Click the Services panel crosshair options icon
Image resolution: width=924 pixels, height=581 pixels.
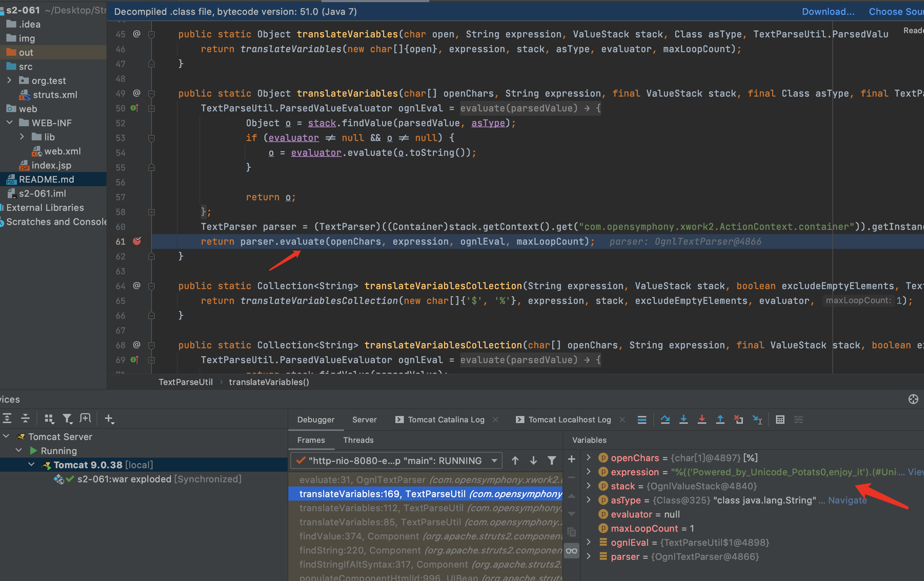coord(913,399)
